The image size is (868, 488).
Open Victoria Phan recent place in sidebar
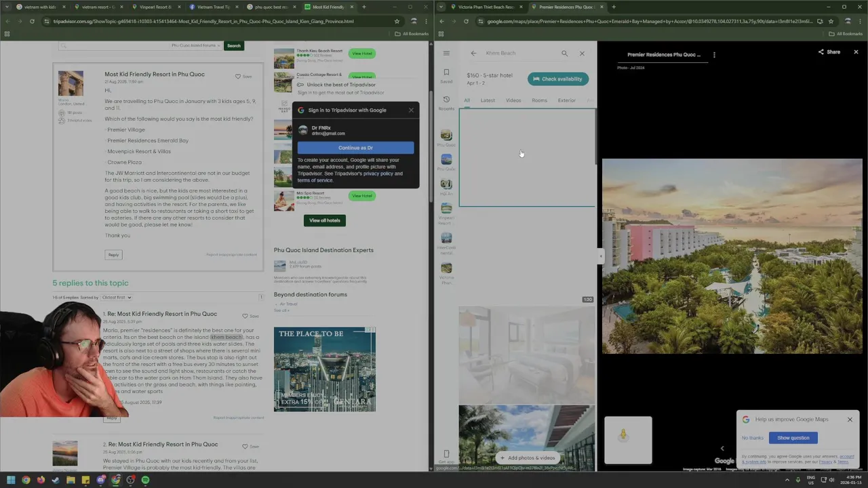(446, 274)
